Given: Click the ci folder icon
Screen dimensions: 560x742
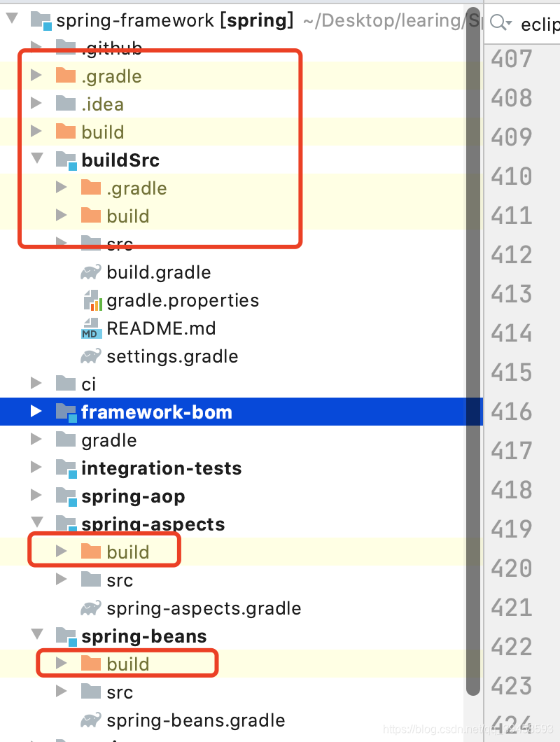Looking at the screenshot, I should click(x=66, y=384).
